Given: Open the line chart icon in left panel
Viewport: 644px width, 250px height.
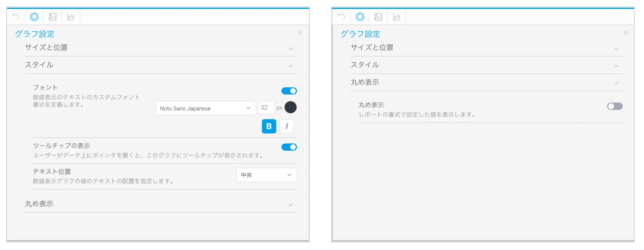Looking at the screenshot, I should [x=71, y=17].
